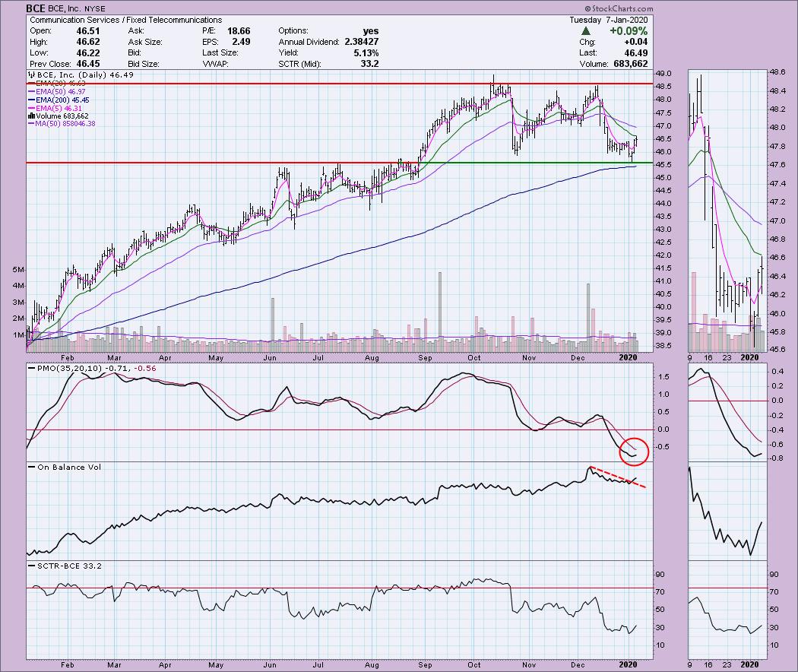Click the 48.6 label on the zoomed panel axis
798x672 pixels.
[x=777, y=72]
